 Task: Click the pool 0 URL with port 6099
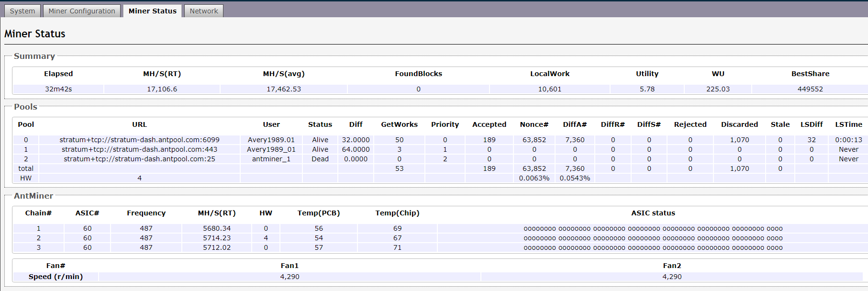139,140
